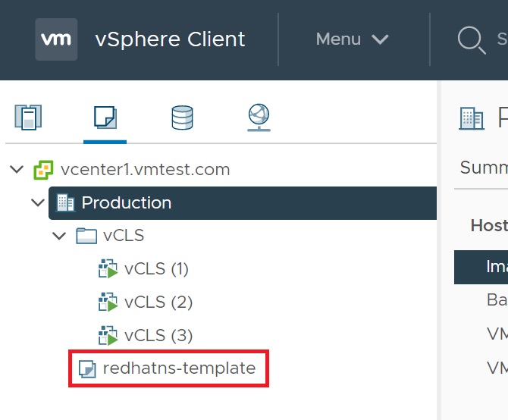
Task: Click the vCLS folder icon
Action: coord(87,236)
